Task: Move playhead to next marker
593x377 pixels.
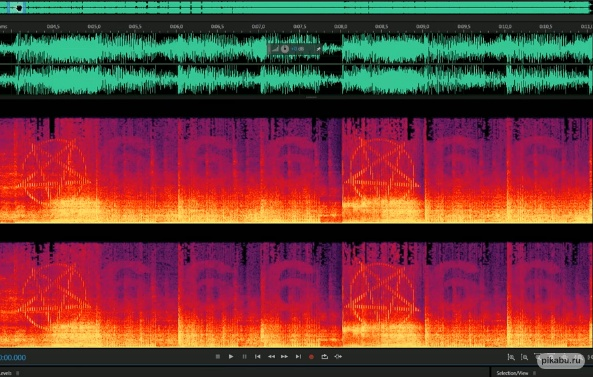Action: 298,357
